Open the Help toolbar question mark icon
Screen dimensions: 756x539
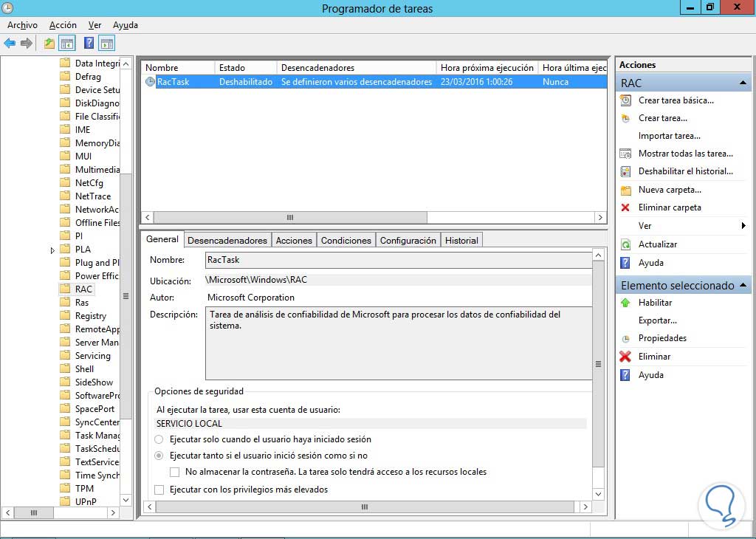point(89,43)
